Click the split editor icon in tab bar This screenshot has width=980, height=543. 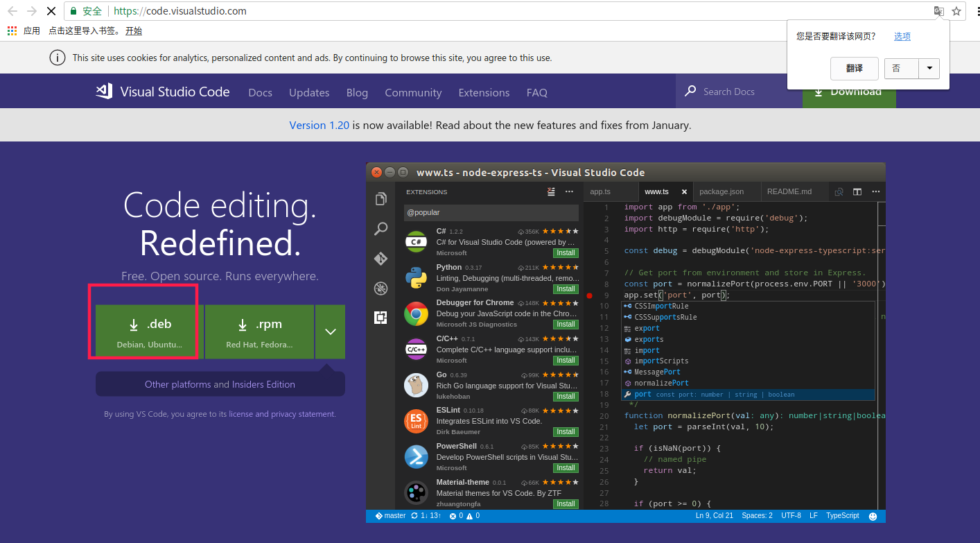(x=857, y=192)
